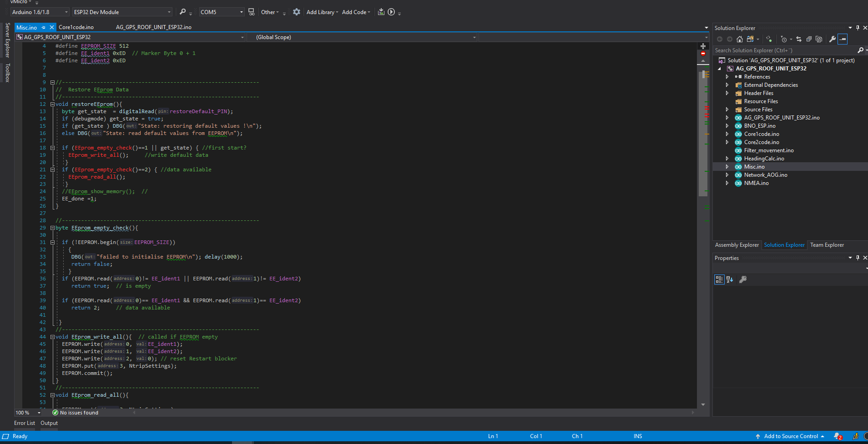Screen dimensions: 868x444
Task: Open the serial monitor icon beside COM5
Action: point(252,12)
